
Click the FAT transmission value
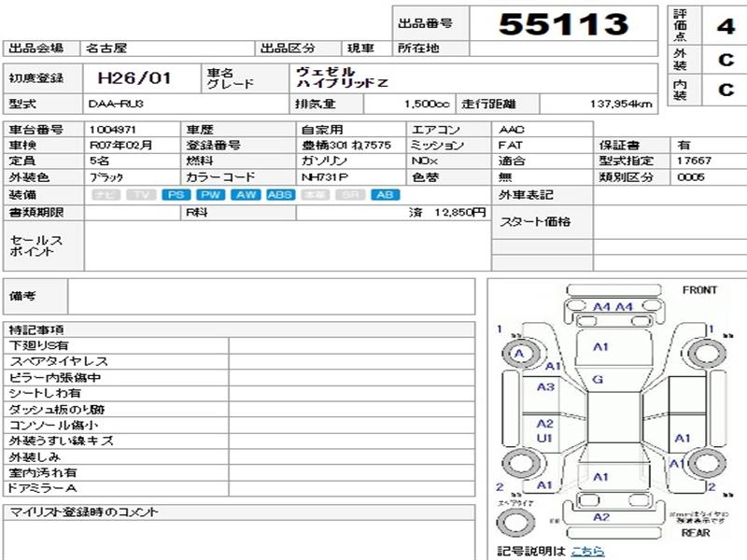point(510,146)
